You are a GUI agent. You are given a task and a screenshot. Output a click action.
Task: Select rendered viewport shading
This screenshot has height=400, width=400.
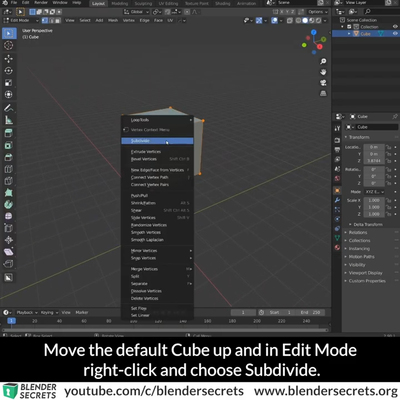[318, 20]
